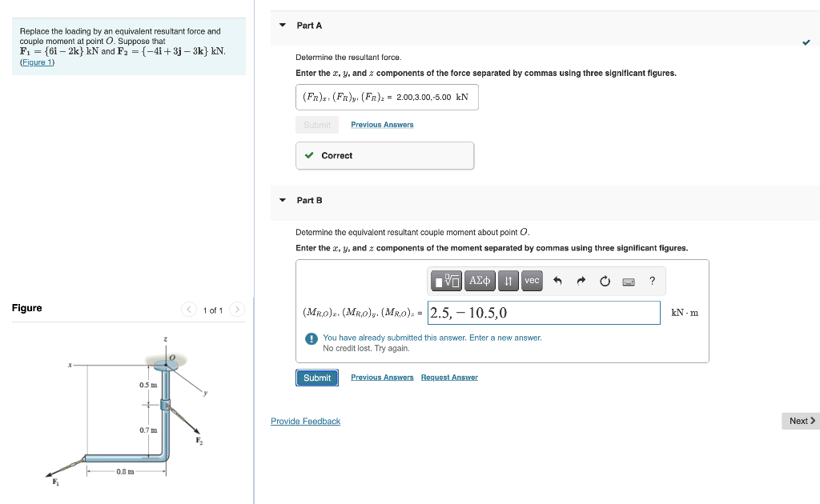Click the Next button
Screen dimensions: 820x504
pyautogui.click(x=801, y=421)
